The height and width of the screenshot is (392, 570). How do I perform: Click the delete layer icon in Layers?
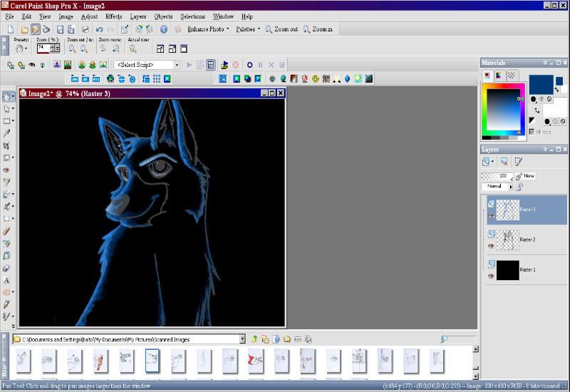pos(504,161)
